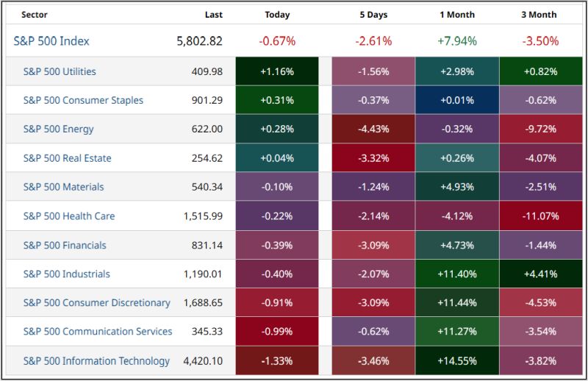
Task: Sort by the Today column header
Action: coord(277,15)
